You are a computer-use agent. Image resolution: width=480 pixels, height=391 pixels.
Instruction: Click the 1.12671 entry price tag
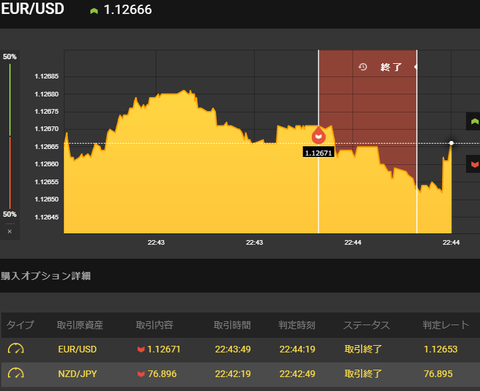(x=318, y=153)
